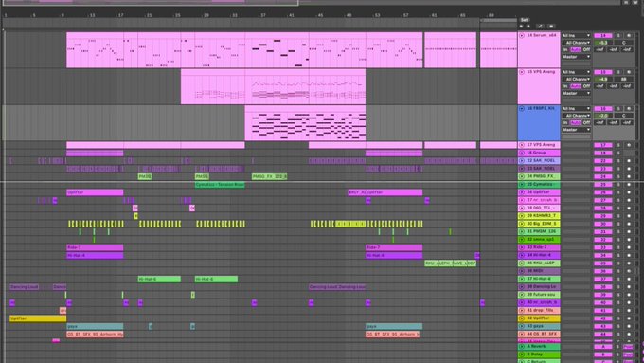The height and width of the screenshot is (363, 644).
Task: Click the Set locator button
Action: 524,20
